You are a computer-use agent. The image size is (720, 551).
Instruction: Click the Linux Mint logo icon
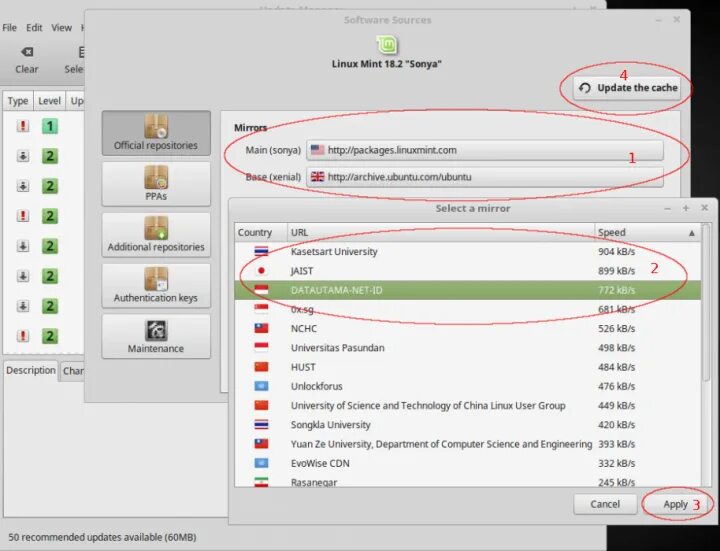click(387, 45)
